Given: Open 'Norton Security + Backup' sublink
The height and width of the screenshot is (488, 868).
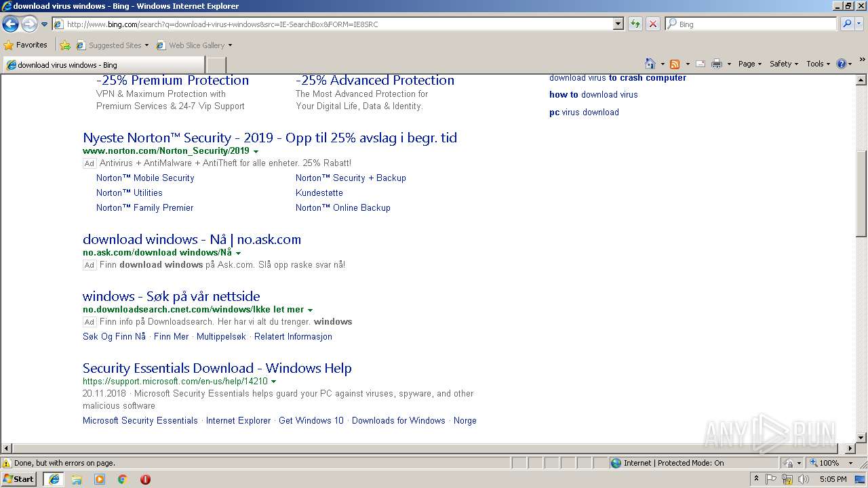Looking at the screenshot, I should [351, 178].
